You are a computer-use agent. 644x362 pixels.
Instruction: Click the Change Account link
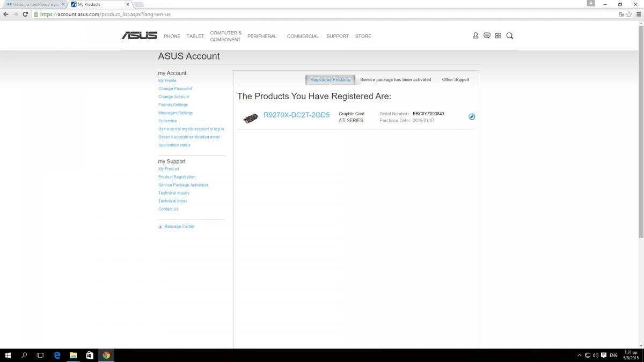click(174, 97)
